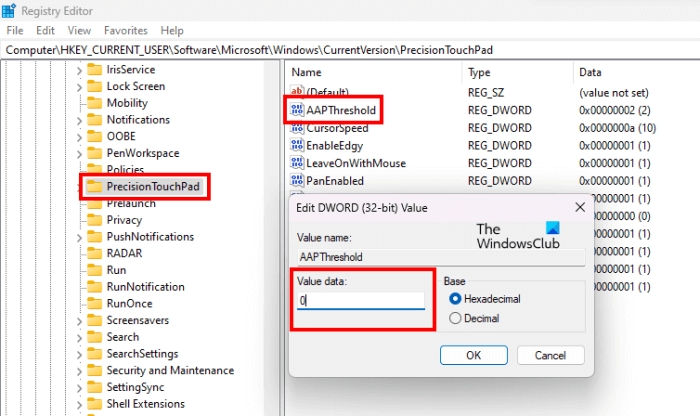Click the Lock Screen folder icon

coord(94,86)
